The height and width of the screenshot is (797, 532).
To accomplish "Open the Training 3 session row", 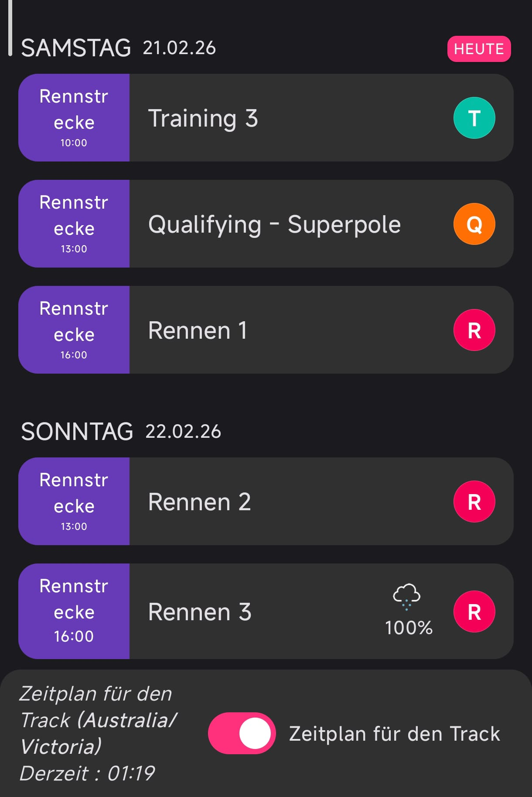I will pyautogui.click(x=203, y=118).
